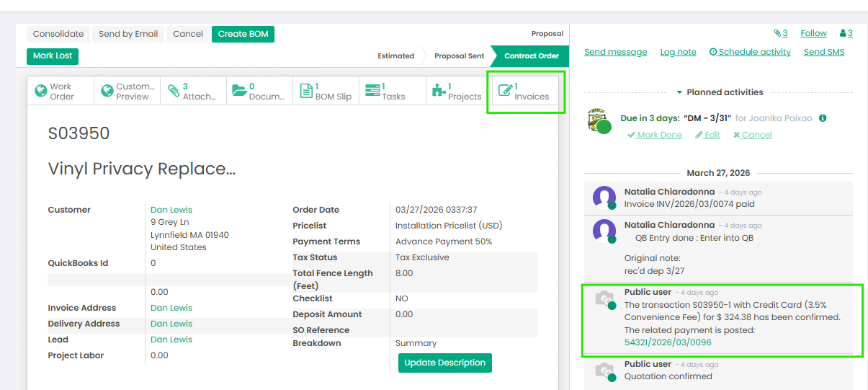
Task: Open the Projects puzzle icon
Action: 438,91
